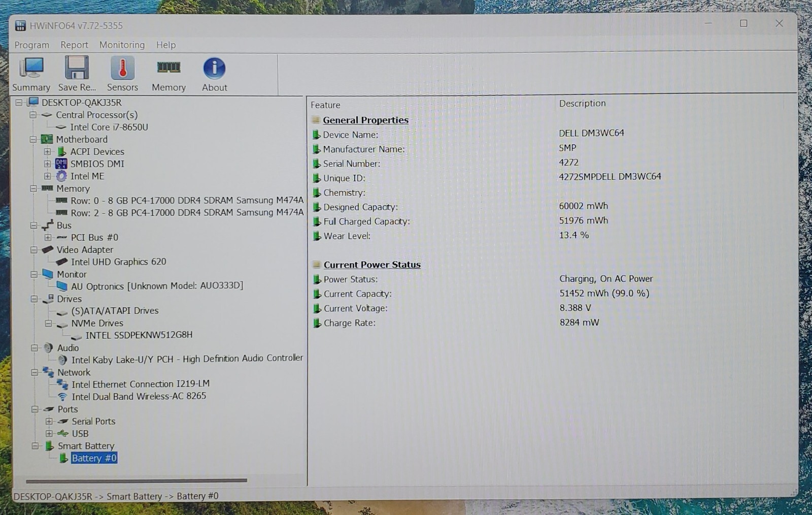
Task: Click the SMBIOS DMI icon
Action: (x=61, y=164)
